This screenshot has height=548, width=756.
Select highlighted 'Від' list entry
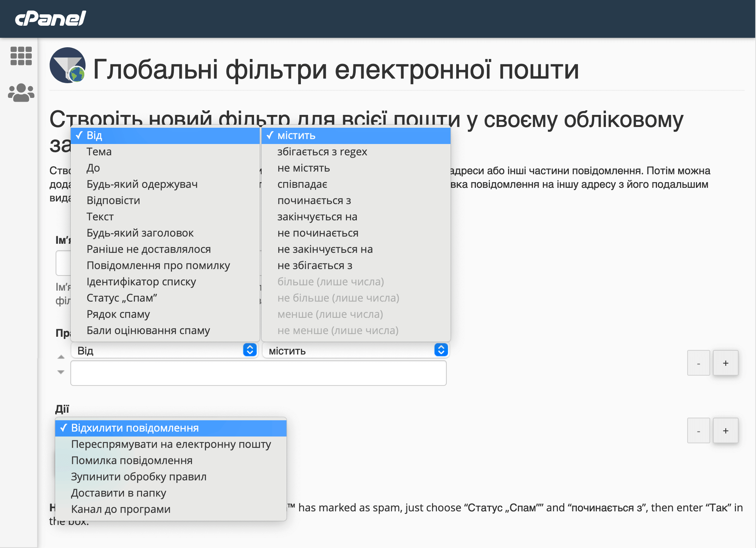coord(165,135)
